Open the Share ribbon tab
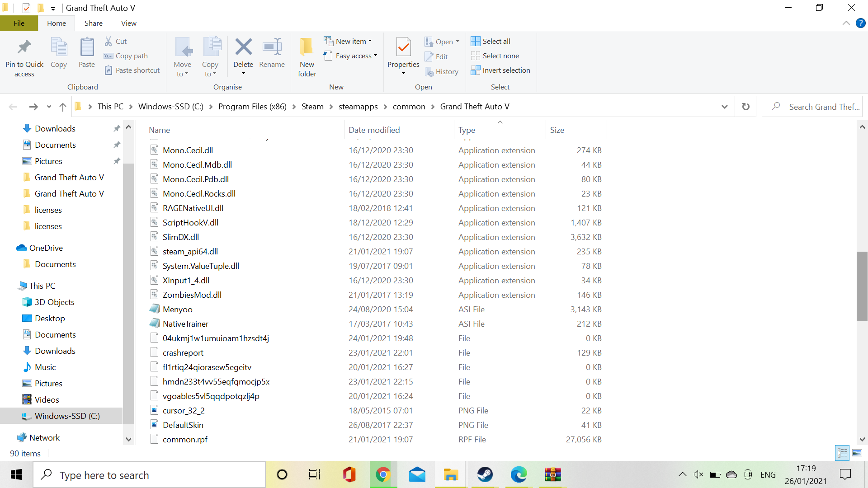Screen dimensions: 868x488 (x=93, y=23)
